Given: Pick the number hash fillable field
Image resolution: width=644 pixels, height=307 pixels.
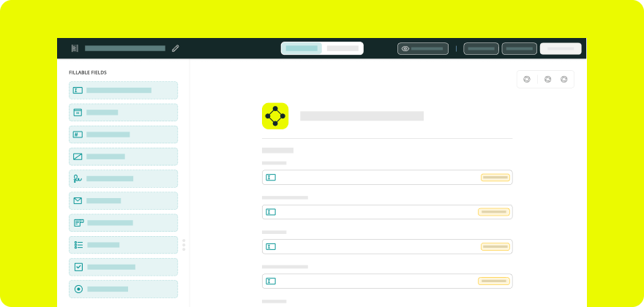Looking at the screenshot, I should (x=123, y=134).
